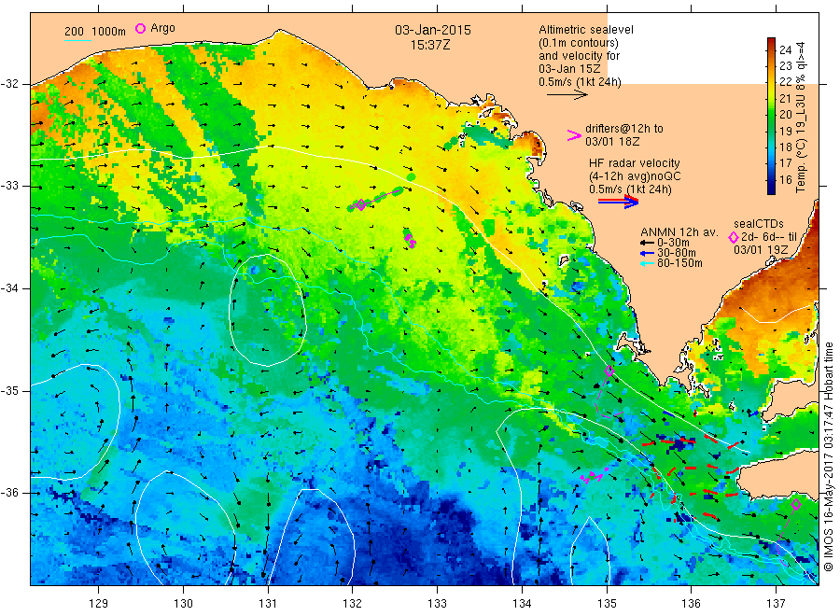Click the '03/01 19Z' sealCTDs timestamp
840x616 pixels.
[x=761, y=250]
